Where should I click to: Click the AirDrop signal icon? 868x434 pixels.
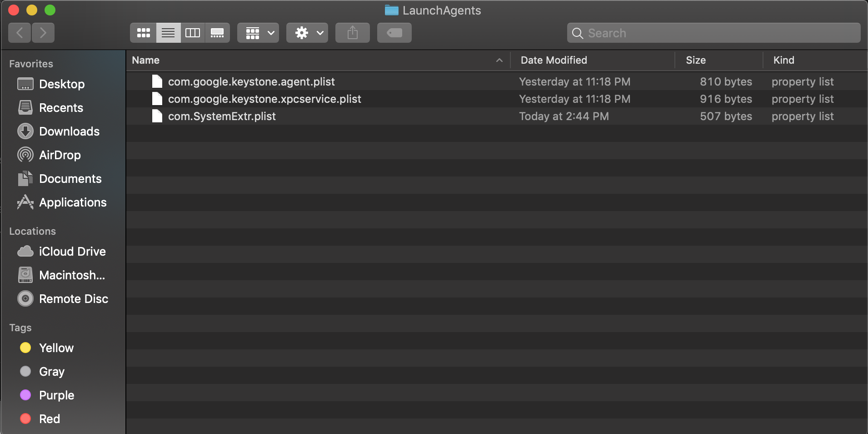[25, 155]
